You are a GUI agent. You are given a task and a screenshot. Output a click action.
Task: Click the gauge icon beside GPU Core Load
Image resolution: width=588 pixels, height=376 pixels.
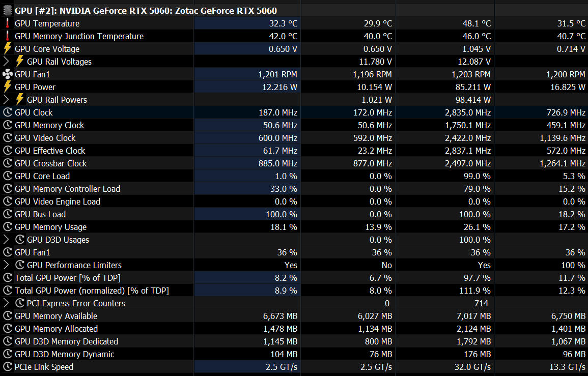pyautogui.click(x=8, y=176)
